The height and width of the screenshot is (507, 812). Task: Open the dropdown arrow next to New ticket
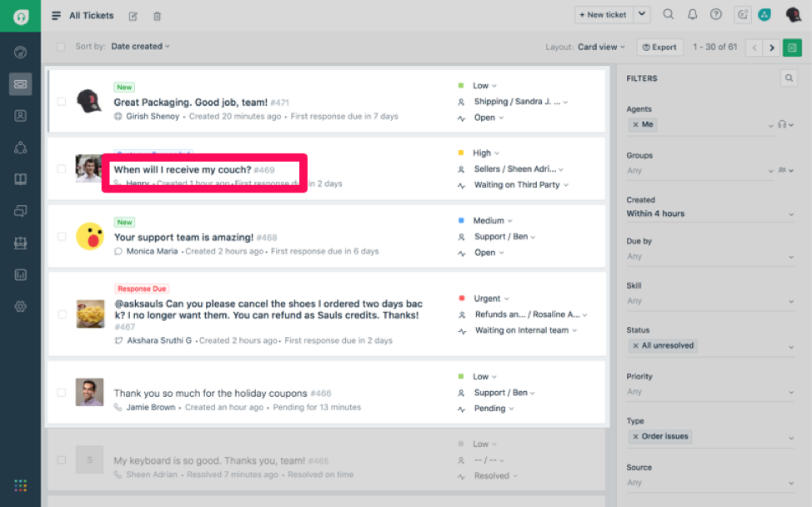pos(641,14)
